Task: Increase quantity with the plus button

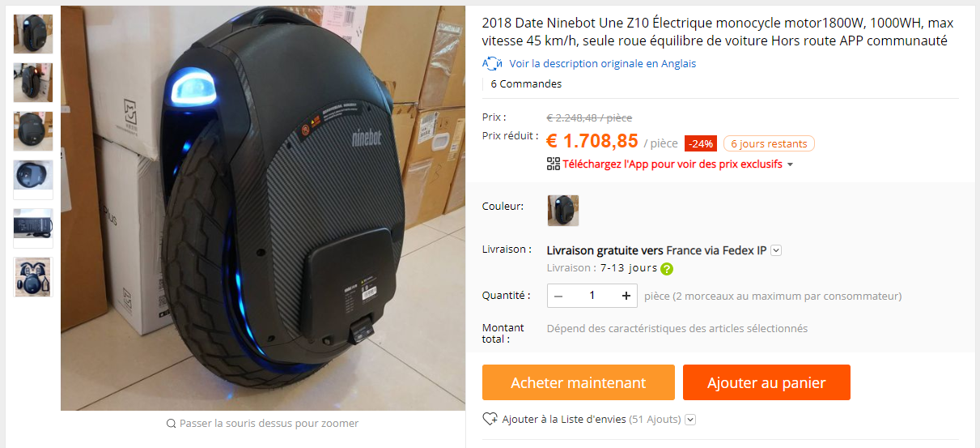Action: [x=626, y=296]
